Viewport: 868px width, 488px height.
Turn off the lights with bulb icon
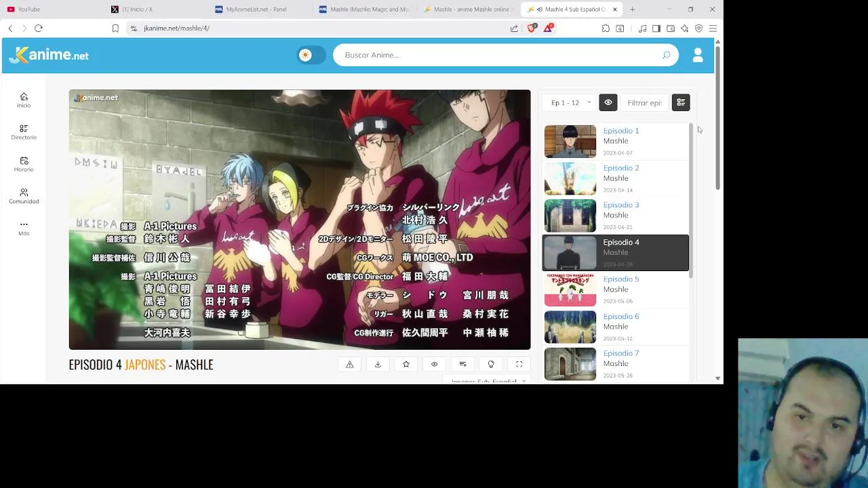[x=491, y=365]
